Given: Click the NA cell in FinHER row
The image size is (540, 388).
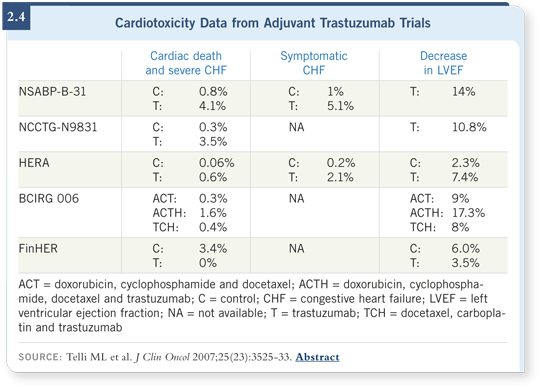Looking at the screenshot, I should tap(297, 249).
